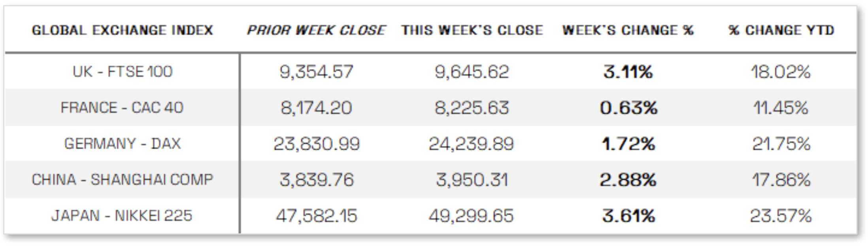The width and height of the screenshot is (868, 247).
Task: Click CAC 40 YTD change 11.45%
Action: pos(781,108)
